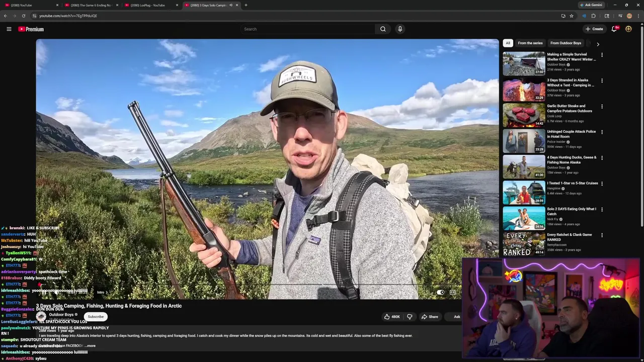The image size is (644, 362).
Task: Open Chrome three-dot menu
Action: point(638,16)
